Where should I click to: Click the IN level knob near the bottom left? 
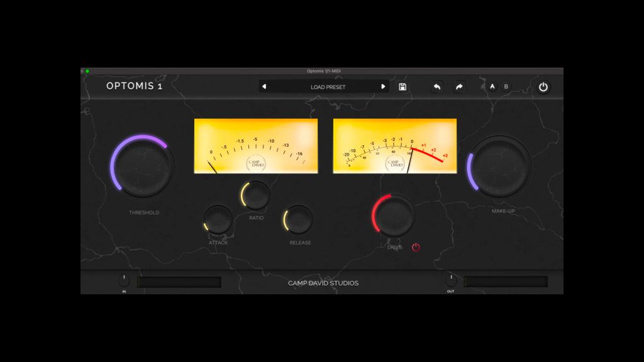(x=123, y=281)
